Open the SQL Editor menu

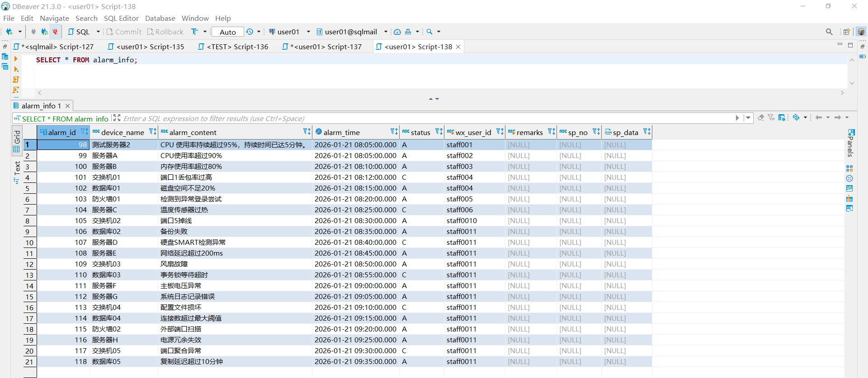[121, 18]
